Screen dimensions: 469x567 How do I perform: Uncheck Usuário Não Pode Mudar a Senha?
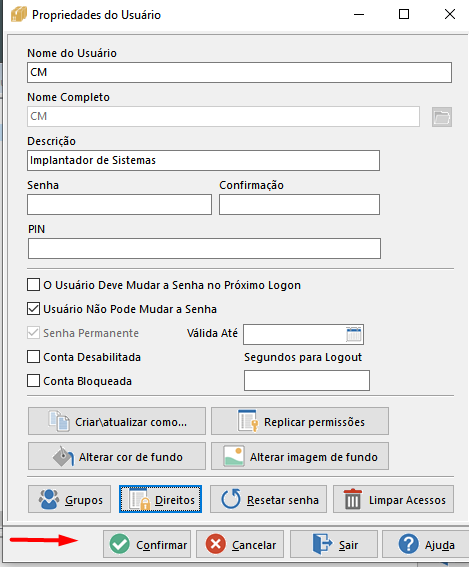coord(34,309)
